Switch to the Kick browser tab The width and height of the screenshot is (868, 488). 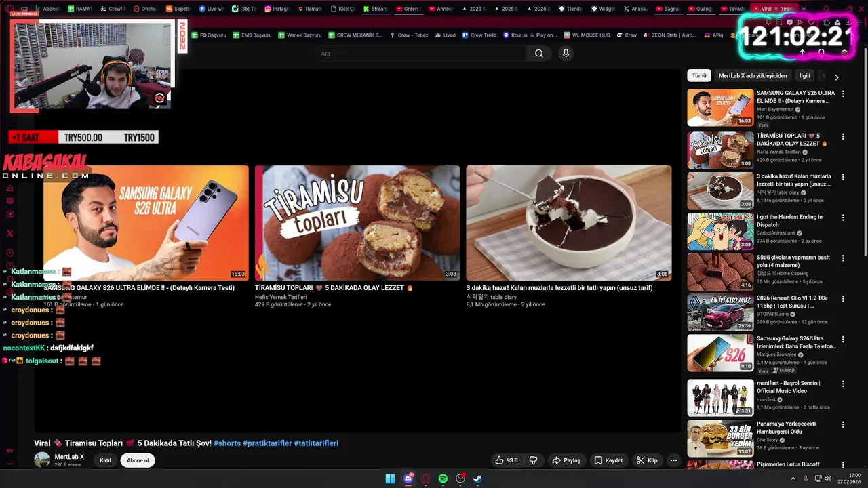(343, 9)
